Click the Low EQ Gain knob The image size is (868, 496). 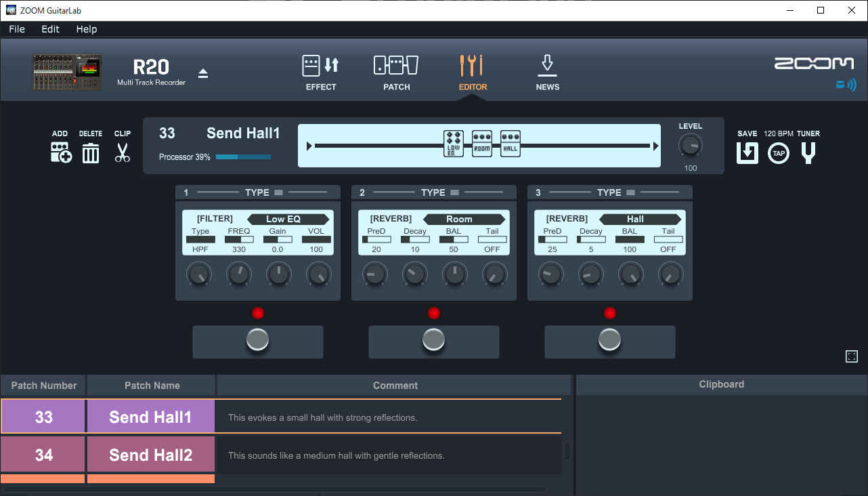point(279,274)
